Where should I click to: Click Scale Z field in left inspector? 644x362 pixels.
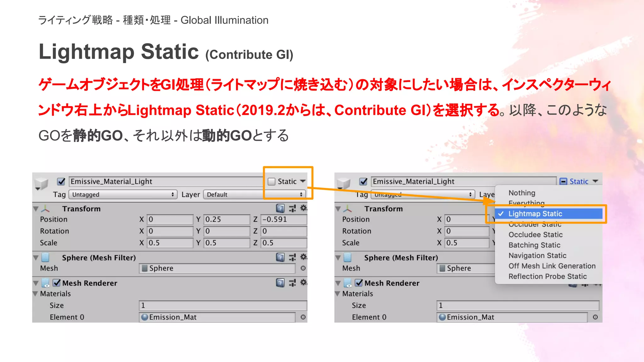(284, 243)
